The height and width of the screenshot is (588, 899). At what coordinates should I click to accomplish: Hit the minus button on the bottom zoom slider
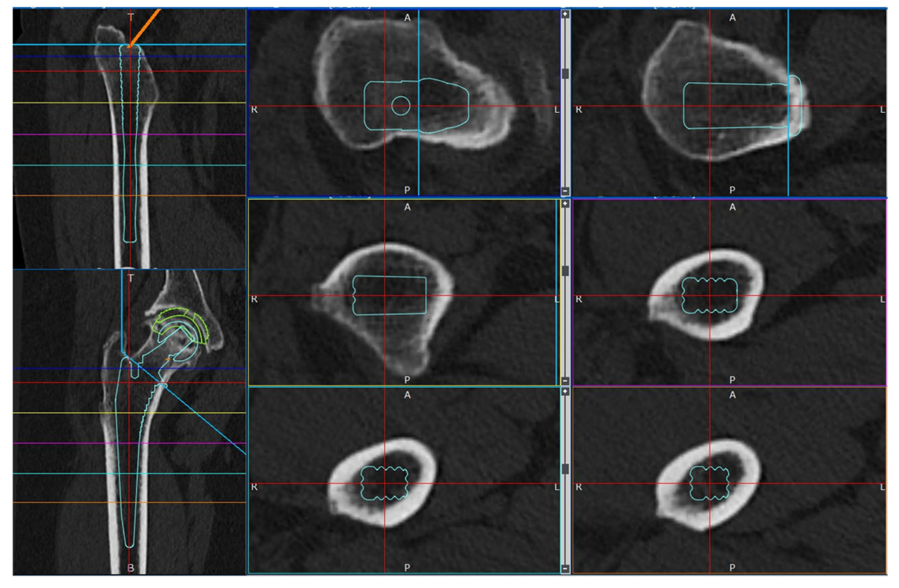(565, 568)
